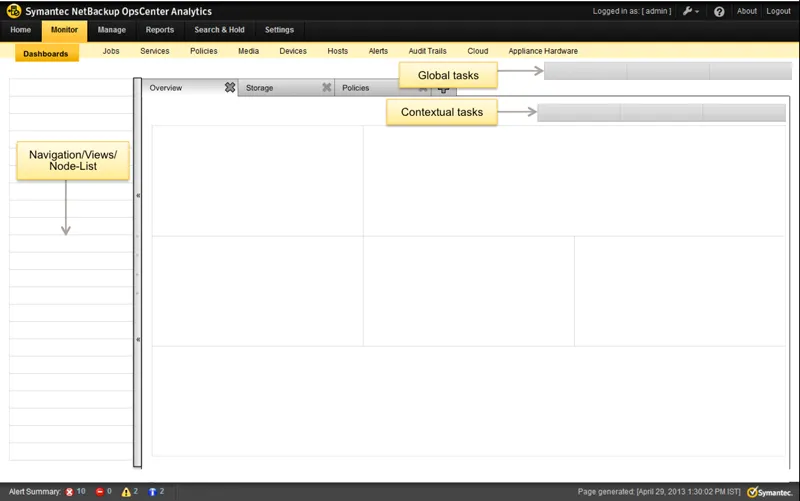This screenshot has width=800, height=501.
Task: Close the Storage dashboard tab
Action: tap(327, 88)
